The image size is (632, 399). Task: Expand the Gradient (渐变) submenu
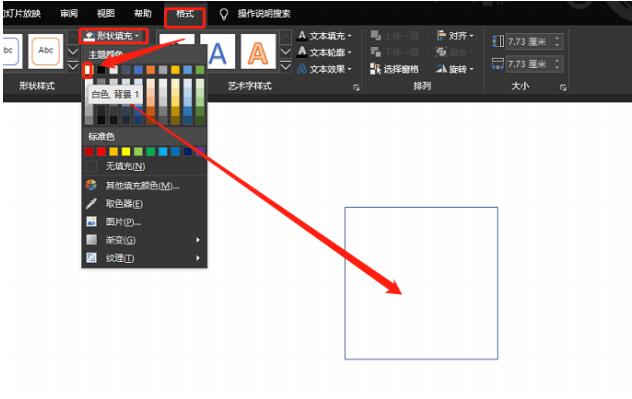click(144, 240)
